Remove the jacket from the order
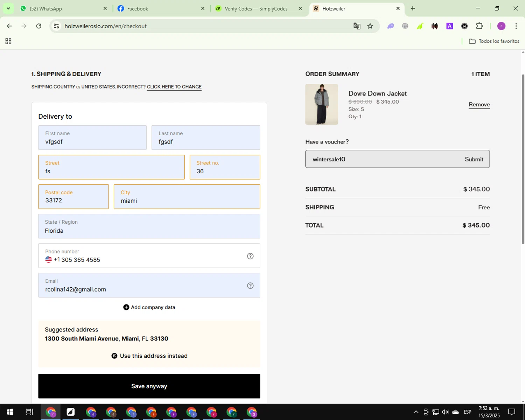The image size is (525, 420). click(x=479, y=104)
